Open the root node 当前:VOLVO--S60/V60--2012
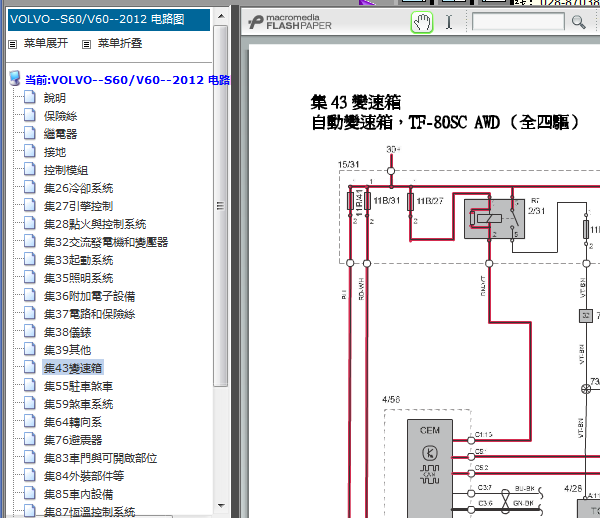This screenshot has height=518, width=600. point(127,80)
